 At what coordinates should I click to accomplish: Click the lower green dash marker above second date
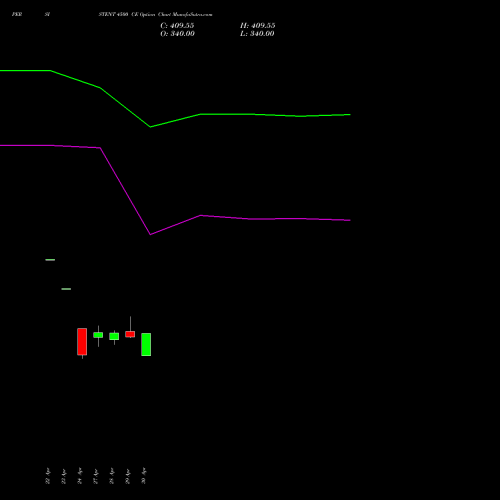pos(66,289)
